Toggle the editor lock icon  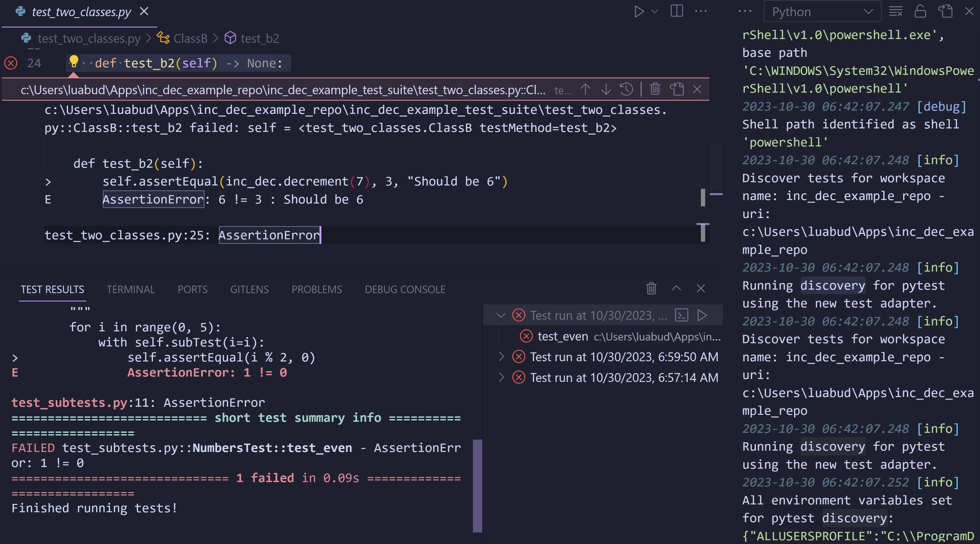[x=920, y=11]
